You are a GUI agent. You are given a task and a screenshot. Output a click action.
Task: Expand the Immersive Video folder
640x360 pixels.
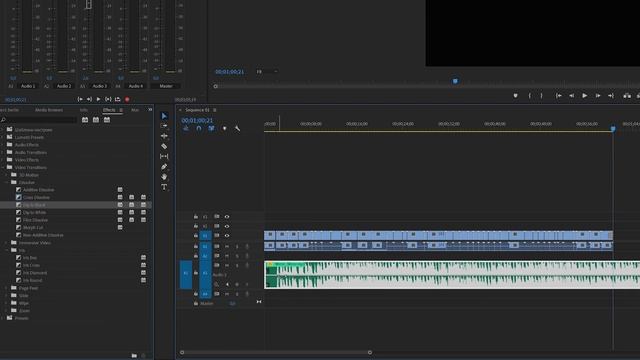click(x=7, y=243)
